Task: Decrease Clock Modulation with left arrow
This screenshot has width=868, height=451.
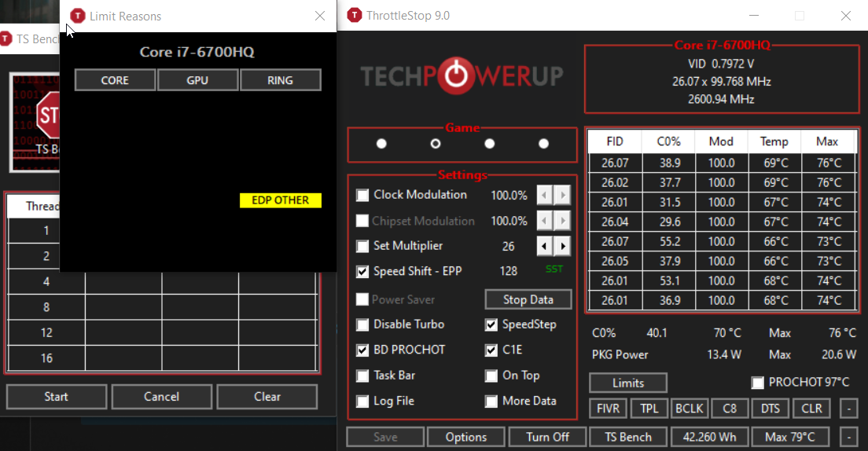Action: tap(544, 195)
